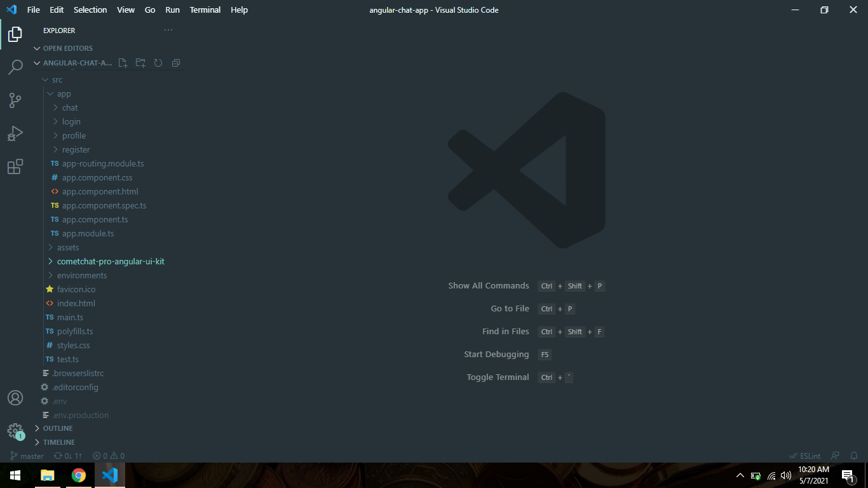The image size is (868, 488).
Task: Open VS Code logo window menu
Action: [x=11, y=10]
